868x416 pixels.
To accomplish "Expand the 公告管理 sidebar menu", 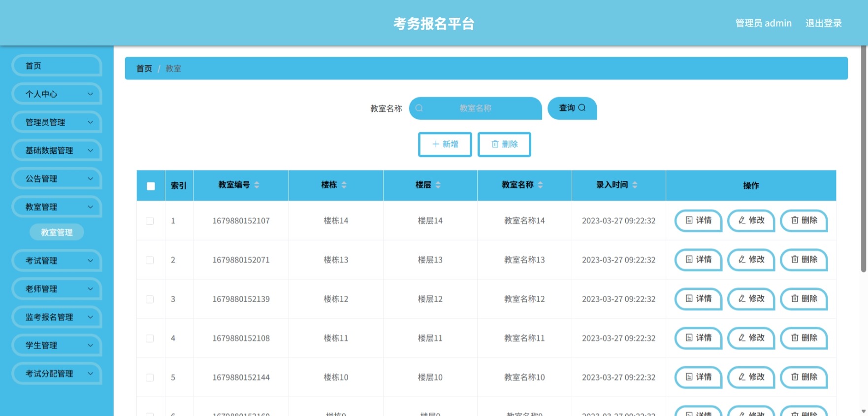I will pyautogui.click(x=57, y=178).
